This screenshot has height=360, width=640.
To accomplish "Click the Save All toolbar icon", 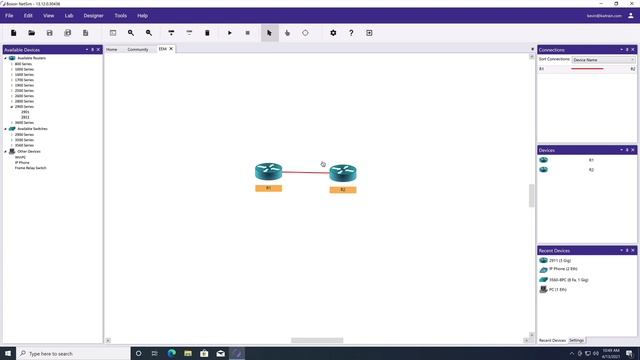I will coord(67,33).
